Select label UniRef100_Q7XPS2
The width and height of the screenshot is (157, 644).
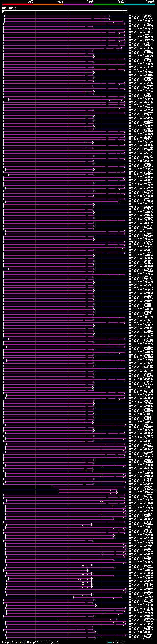tap(141, 624)
